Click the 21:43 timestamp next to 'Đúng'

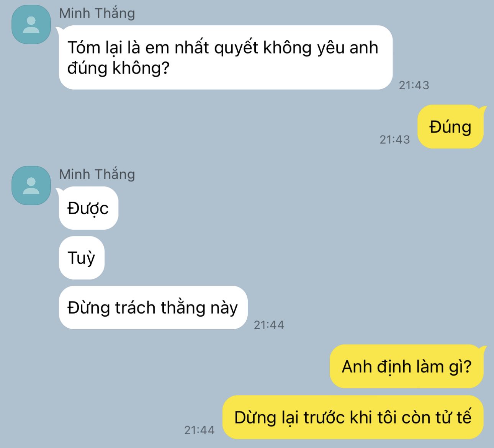(395, 139)
